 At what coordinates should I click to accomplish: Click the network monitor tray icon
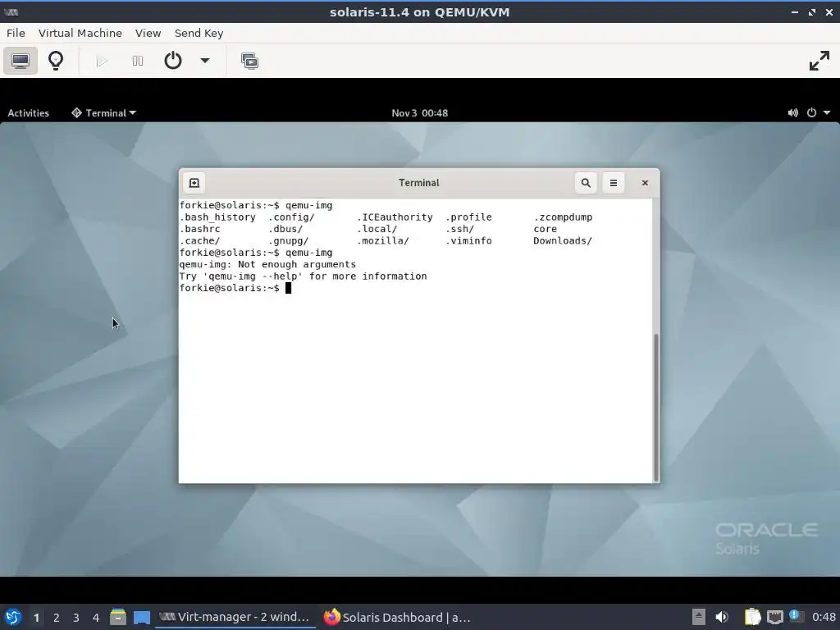(x=774, y=617)
